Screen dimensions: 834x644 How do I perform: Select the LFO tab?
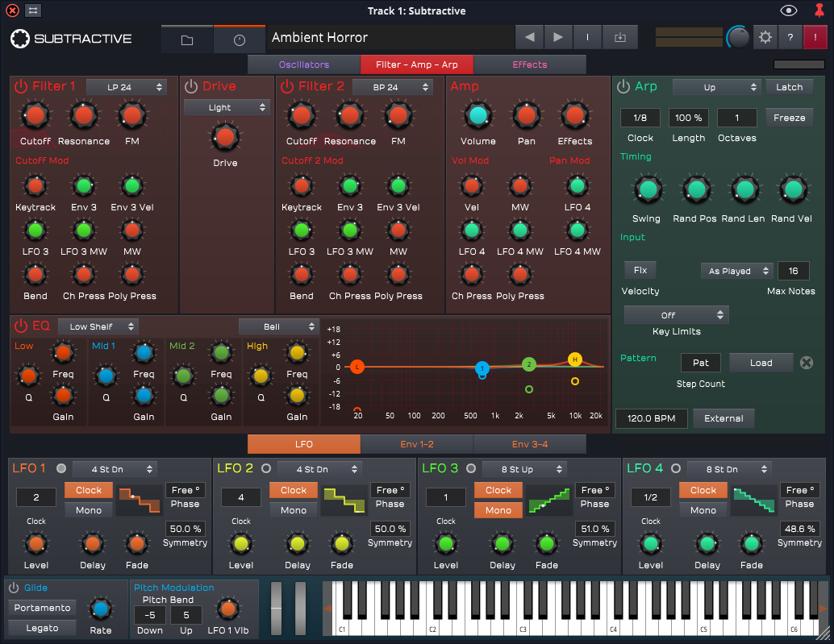(x=304, y=444)
